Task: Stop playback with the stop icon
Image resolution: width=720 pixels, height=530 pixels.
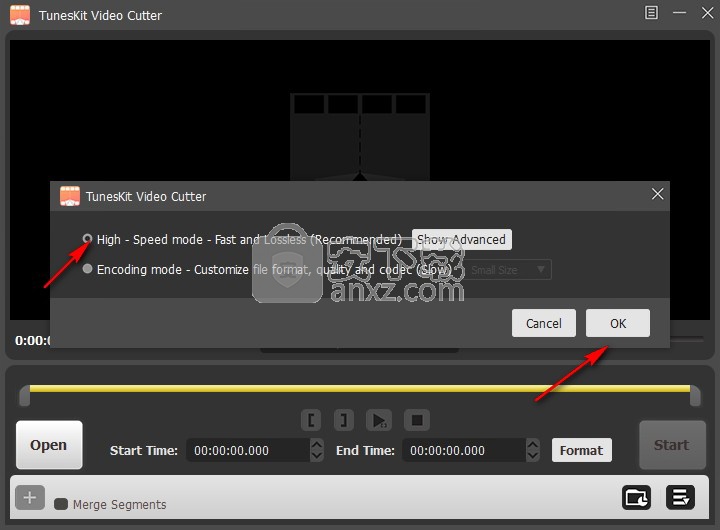Action: (x=417, y=420)
